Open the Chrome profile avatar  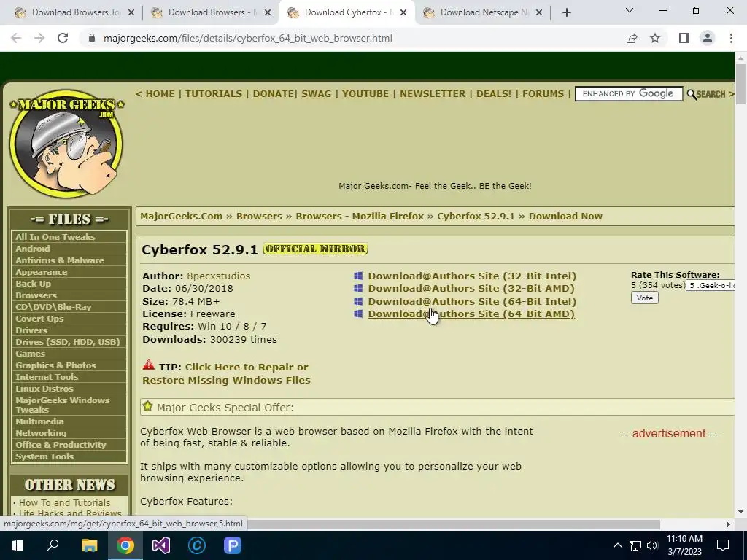coord(708,38)
